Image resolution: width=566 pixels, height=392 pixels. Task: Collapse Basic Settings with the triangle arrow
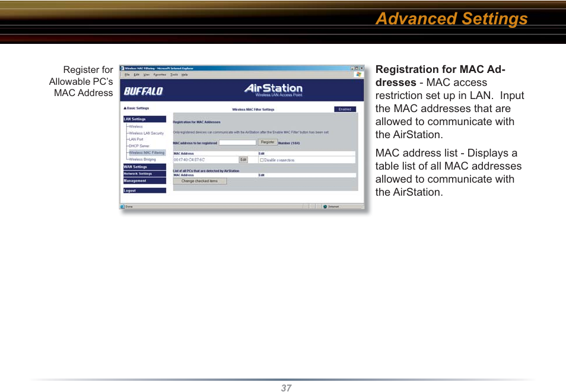click(125, 108)
